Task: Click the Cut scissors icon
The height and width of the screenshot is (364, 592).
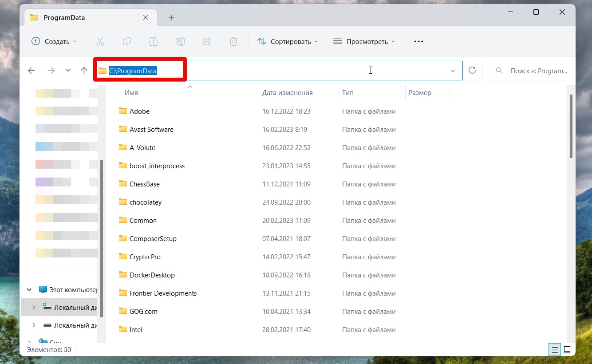Action: pos(100,41)
